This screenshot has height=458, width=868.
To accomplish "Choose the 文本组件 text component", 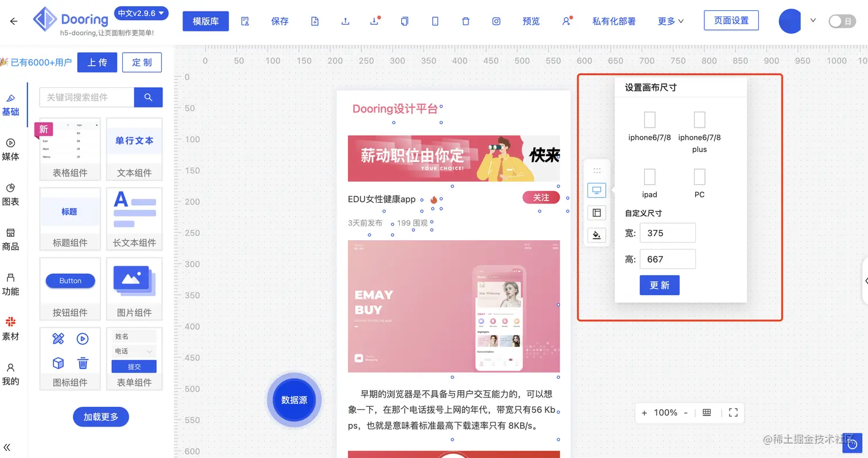I will click(134, 149).
